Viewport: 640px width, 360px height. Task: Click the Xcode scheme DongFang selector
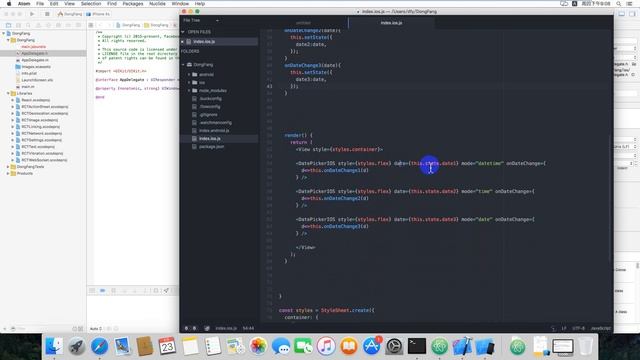[70, 14]
